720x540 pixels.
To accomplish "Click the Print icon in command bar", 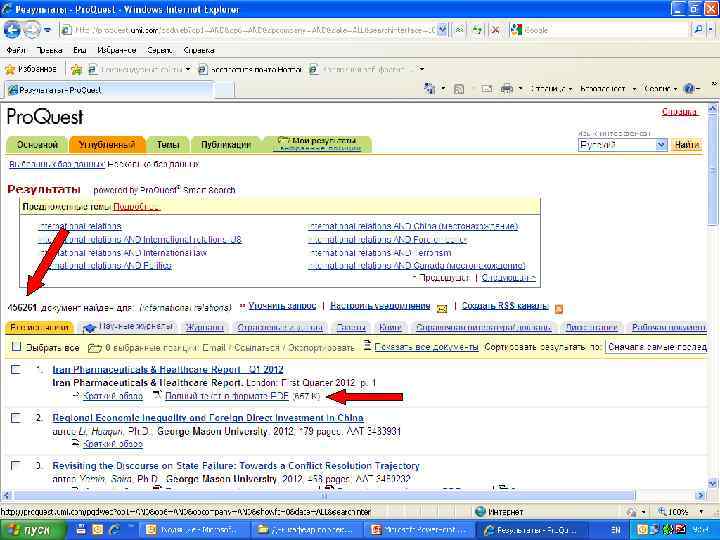I will [x=506, y=88].
